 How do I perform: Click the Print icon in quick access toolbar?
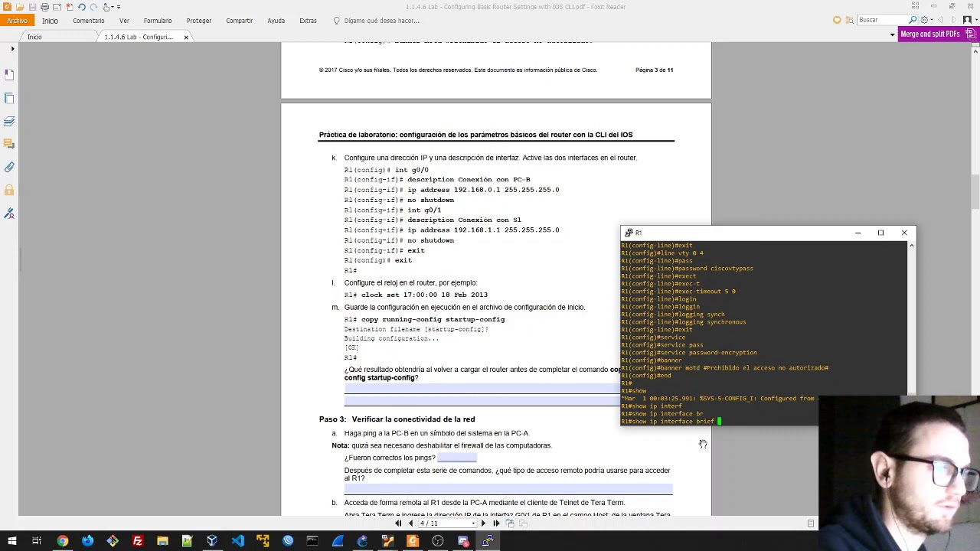tap(44, 7)
